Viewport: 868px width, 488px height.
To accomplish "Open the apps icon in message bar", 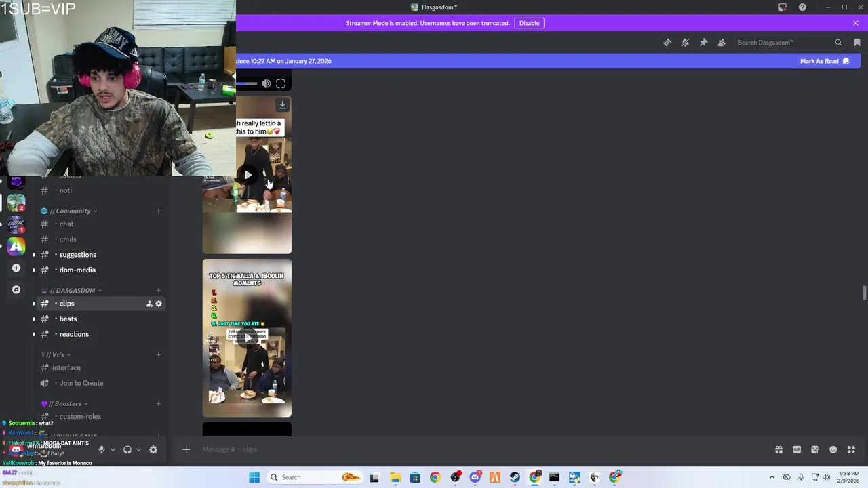I will tap(852, 449).
